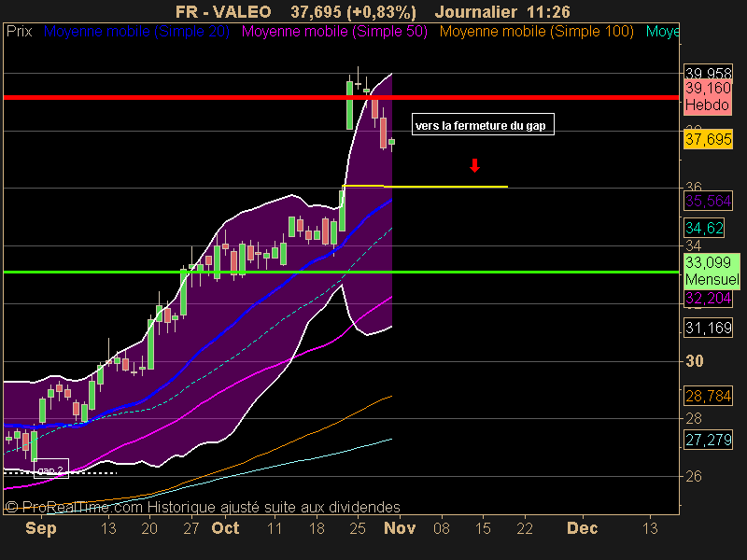Click the "11" date label on the time axis
This screenshot has width=747, height=560.
point(275,528)
